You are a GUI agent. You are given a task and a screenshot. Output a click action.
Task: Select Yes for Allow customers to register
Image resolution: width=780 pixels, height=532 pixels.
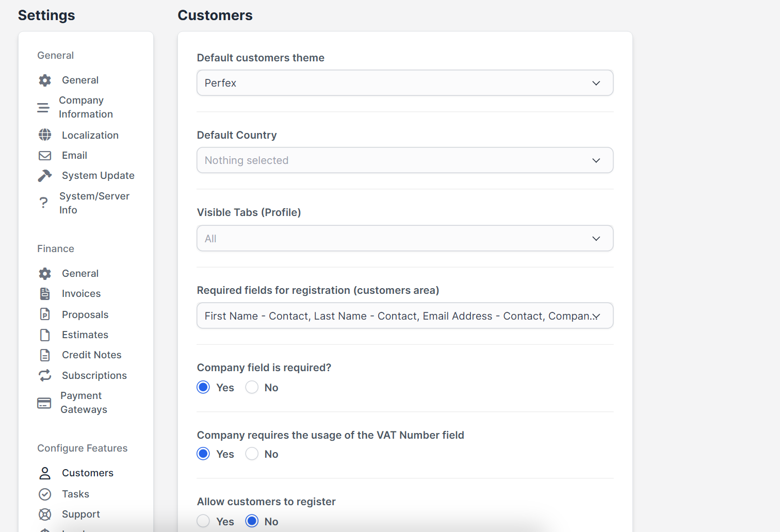203,521
